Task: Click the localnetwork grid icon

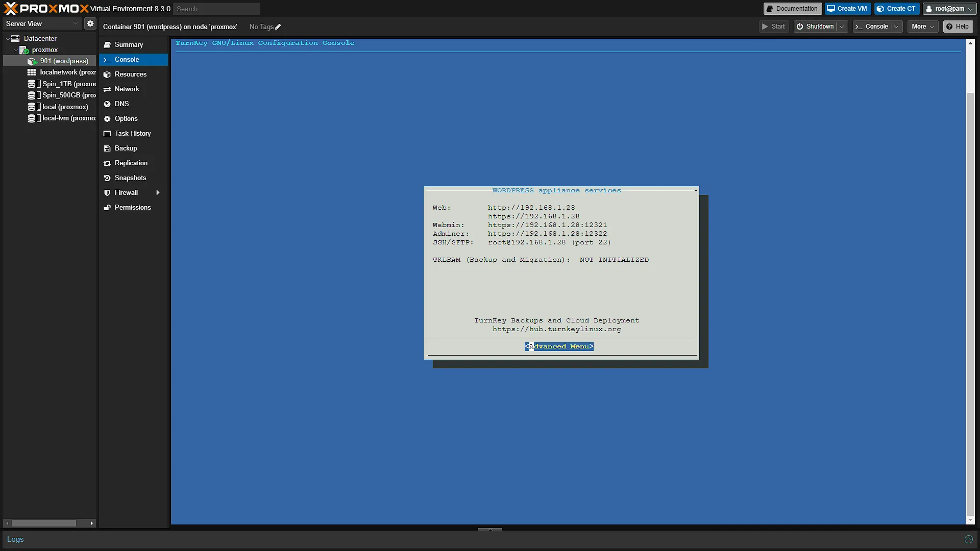Action: click(32, 72)
